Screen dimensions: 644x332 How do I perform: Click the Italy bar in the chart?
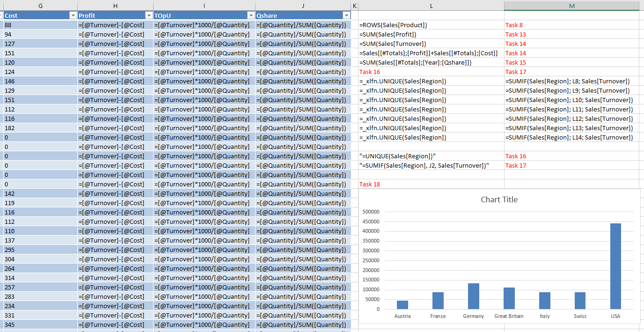(x=544, y=301)
